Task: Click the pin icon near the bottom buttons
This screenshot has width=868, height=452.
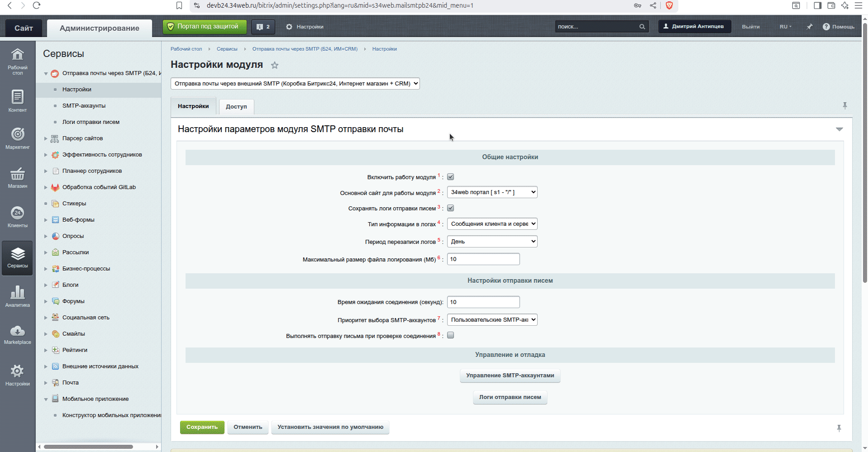Action: tap(839, 428)
